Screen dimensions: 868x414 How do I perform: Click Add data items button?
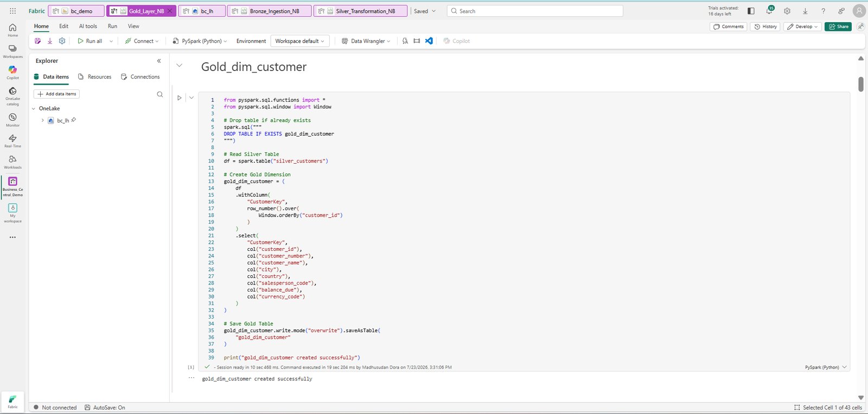57,94
